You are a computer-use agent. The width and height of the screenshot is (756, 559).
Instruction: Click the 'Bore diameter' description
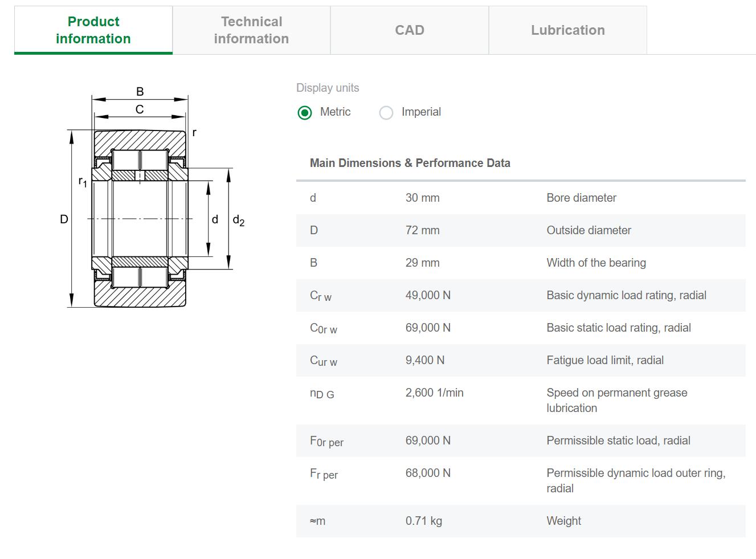point(582,198)
